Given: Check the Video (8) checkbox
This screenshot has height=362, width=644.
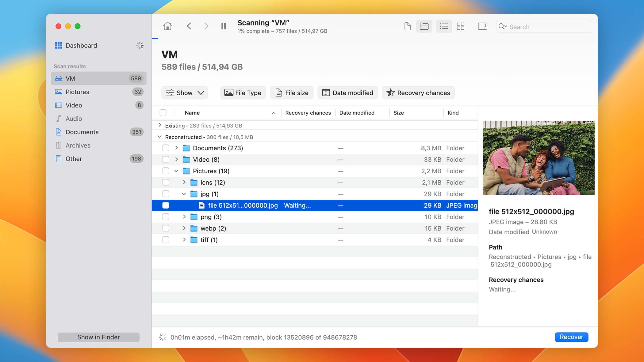Looking at the screenshot, I should (x=166, y=160).
